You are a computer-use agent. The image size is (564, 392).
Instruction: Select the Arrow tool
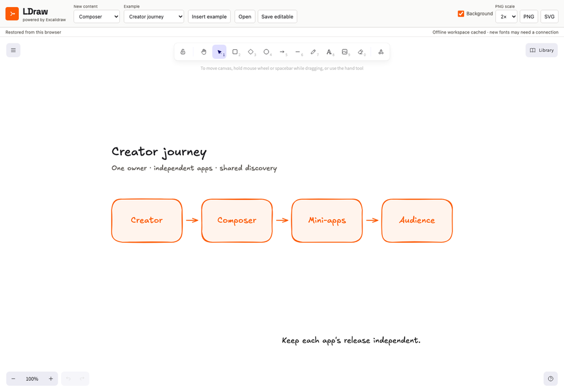click(282, 52)
